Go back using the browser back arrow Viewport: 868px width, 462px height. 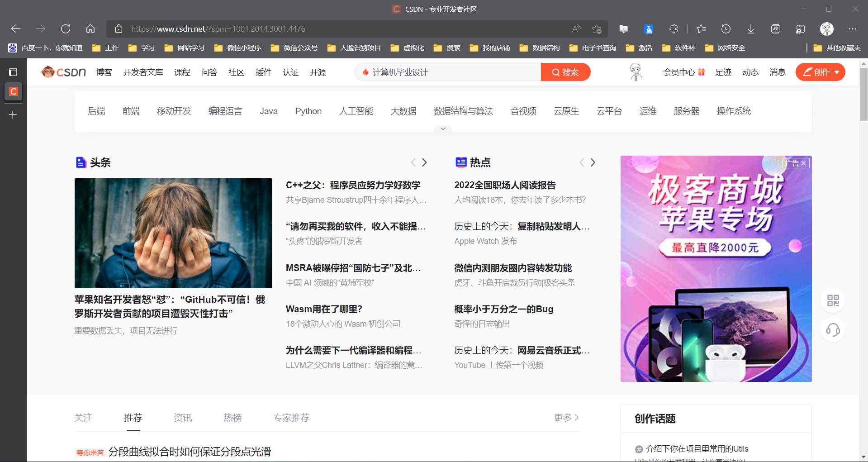[16, 29]
